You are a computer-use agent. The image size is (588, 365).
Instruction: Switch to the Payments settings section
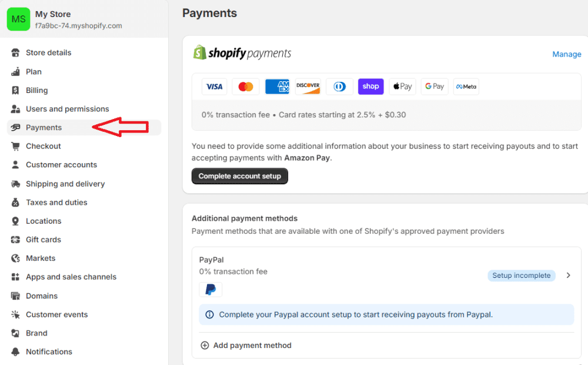coord(44,127)
